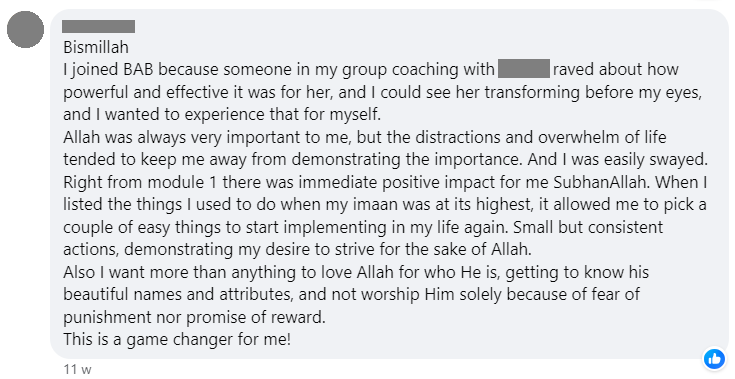
Task: Open the redacted commenter name above Bismillah
Action: tap(98, 27)
